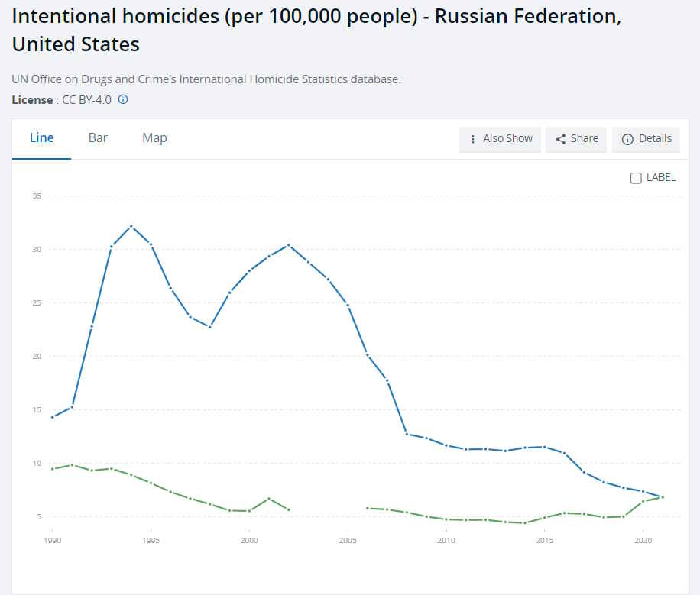Viewport: 700px width, 595px height.
Task: Open license info via the CC BY-4.0 info icon
Action: point(122,100)
